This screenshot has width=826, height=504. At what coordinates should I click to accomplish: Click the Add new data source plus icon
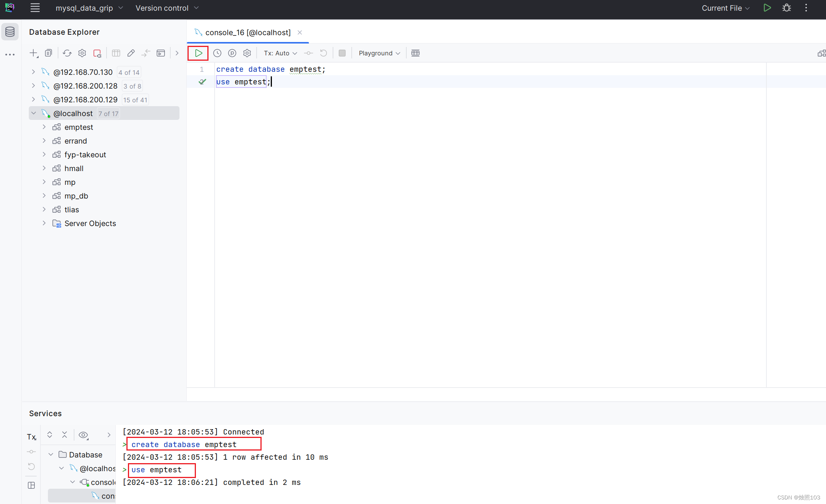click(x=34, y=53)
